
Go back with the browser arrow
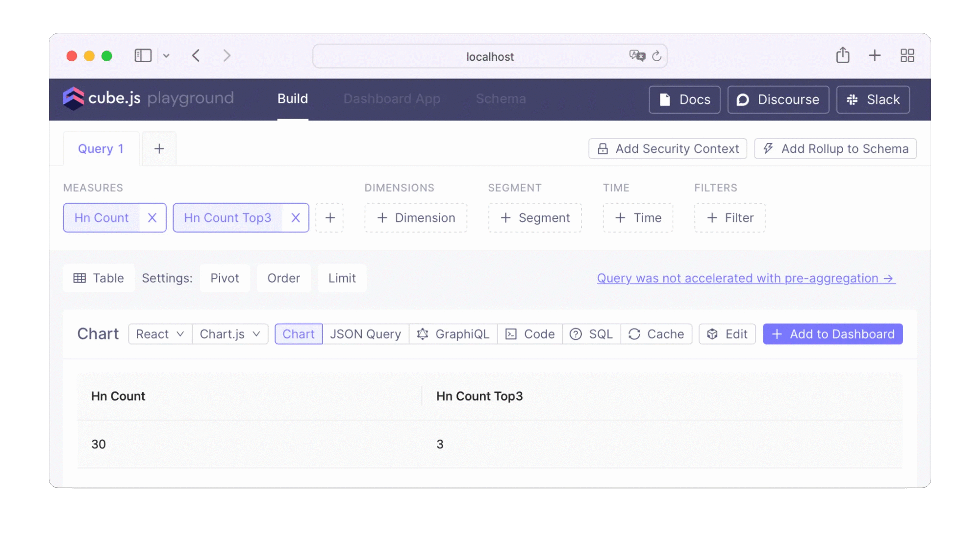pyautogui.click(x=196, y=55)
